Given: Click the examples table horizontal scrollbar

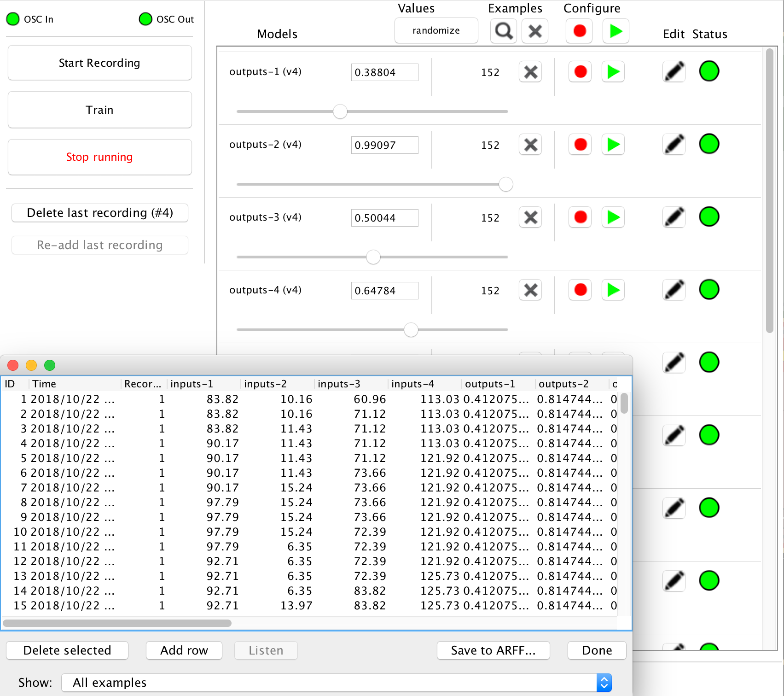Looking at the screenshot, I should pyautogui.click(x=117, y=623).
